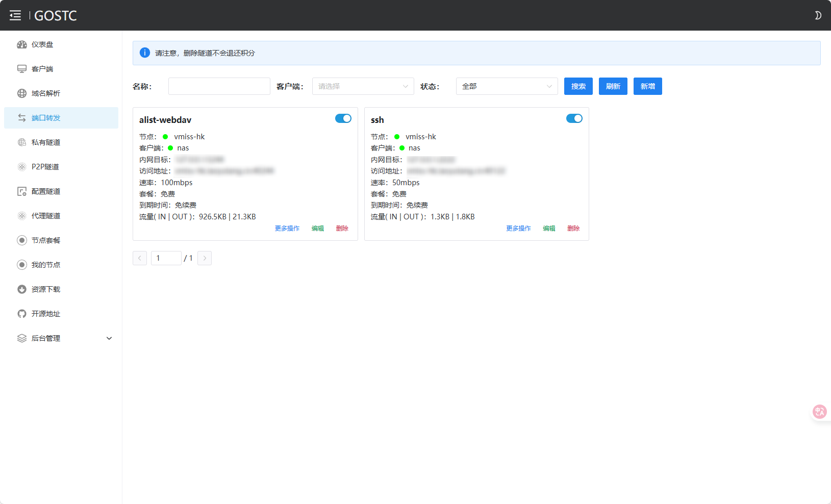831x504 pixels.
Task: Click 编辑 on the alist-webdav card
Action: 318,229
